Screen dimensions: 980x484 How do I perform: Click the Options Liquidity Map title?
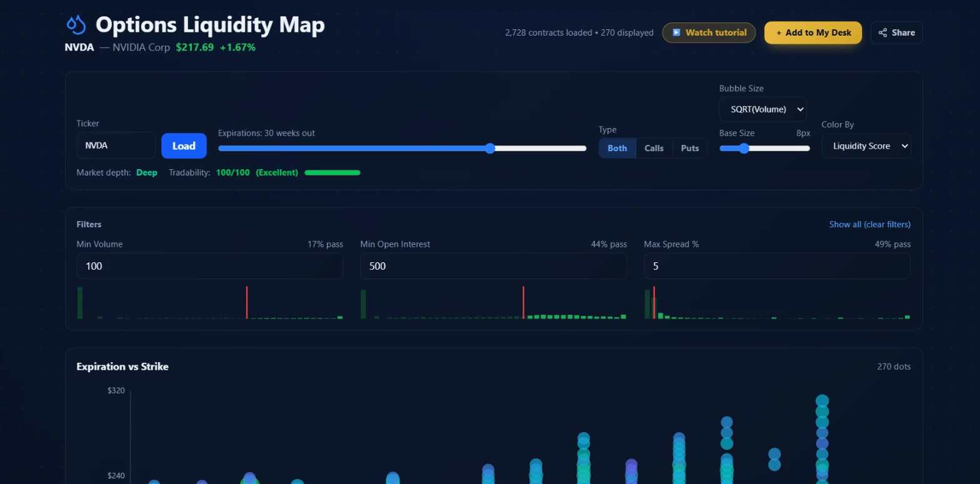(x=210, y=25)
